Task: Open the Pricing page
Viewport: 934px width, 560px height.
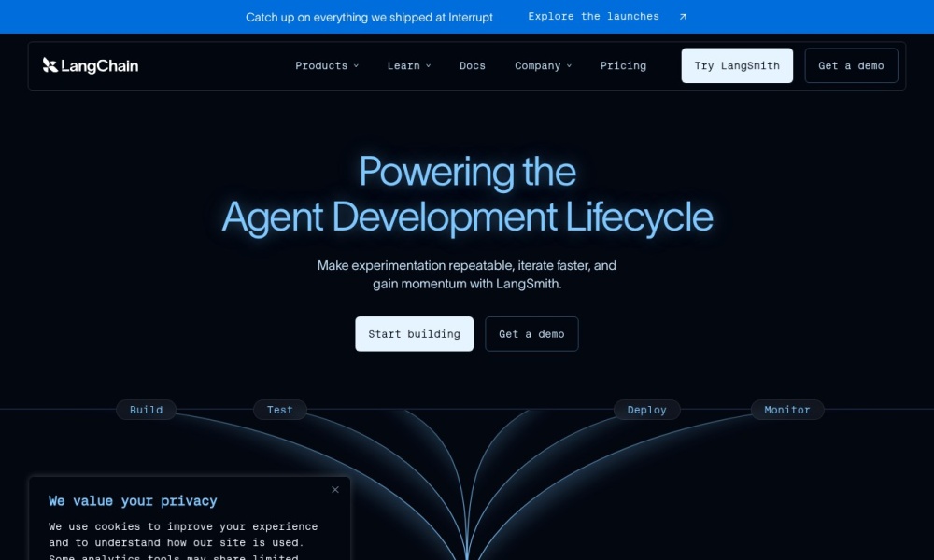Action: tap(623, 66)
